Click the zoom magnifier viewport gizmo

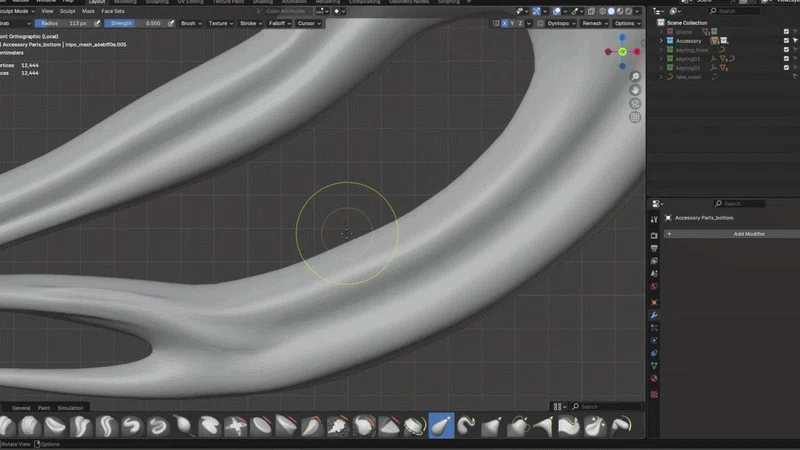tap(635, 77)
